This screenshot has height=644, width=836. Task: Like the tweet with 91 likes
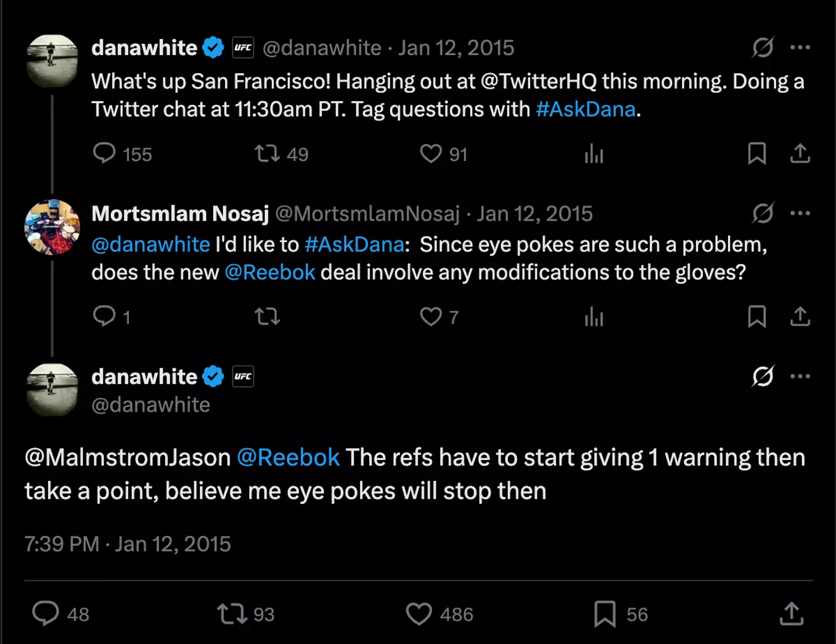[431, 153]
